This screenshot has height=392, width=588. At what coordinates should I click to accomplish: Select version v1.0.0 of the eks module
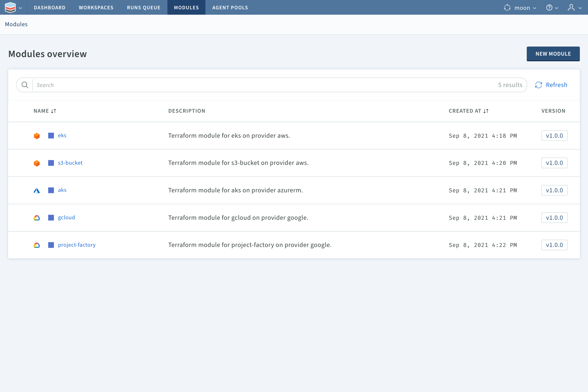[554, 135]
